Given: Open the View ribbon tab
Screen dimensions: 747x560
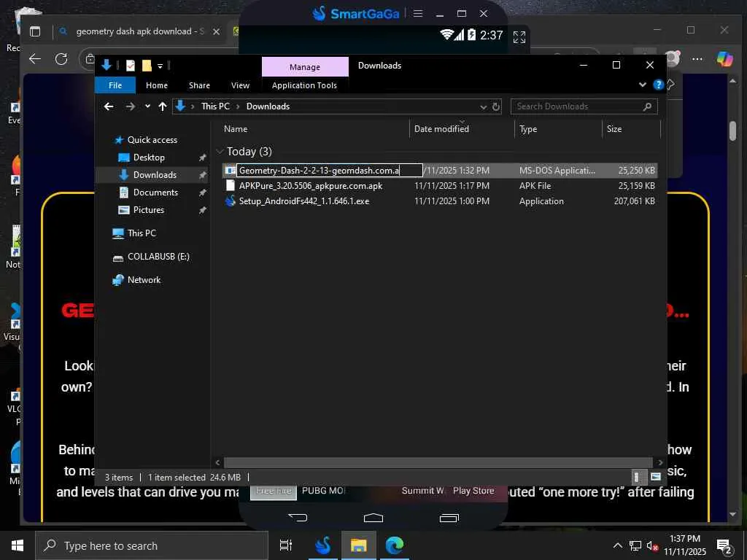Looking at the screenshot, I should click(x=240, y=85).
